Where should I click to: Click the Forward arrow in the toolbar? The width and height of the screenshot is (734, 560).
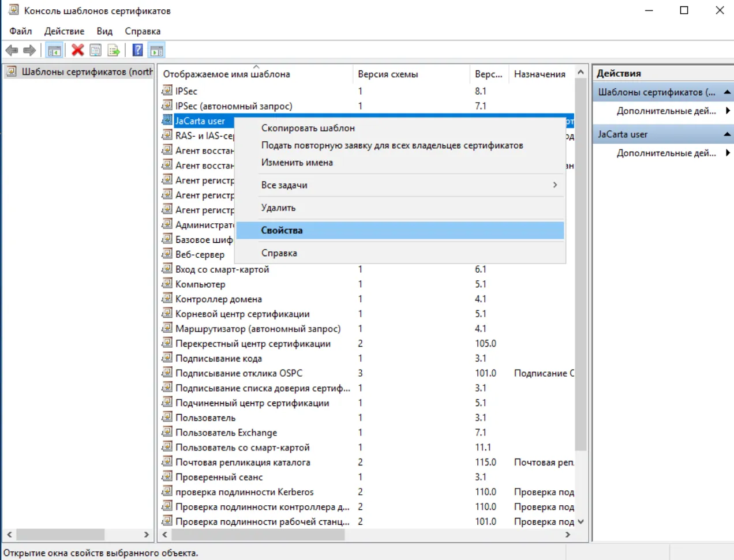29,51
